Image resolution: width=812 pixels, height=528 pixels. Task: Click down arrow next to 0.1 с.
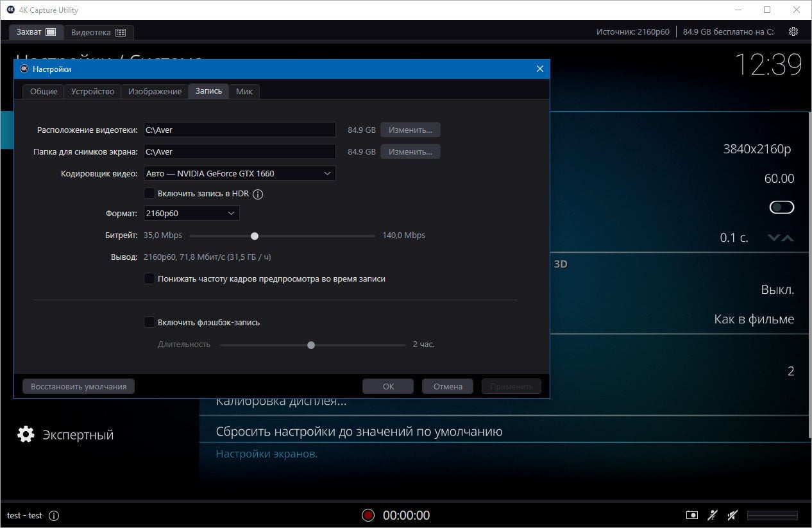(x=774, y=238)
